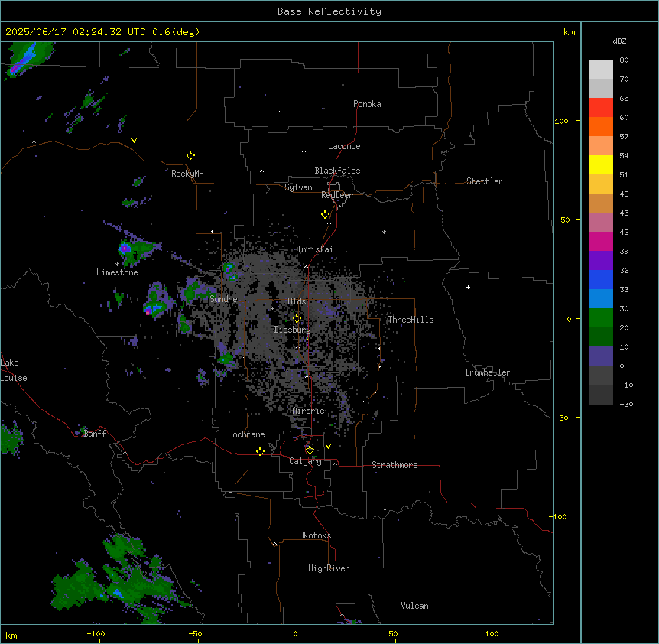Image resolution: width=659 pixels, height=644 pixels.
Task: Select the Limestone label
Action: click(117, 272)
